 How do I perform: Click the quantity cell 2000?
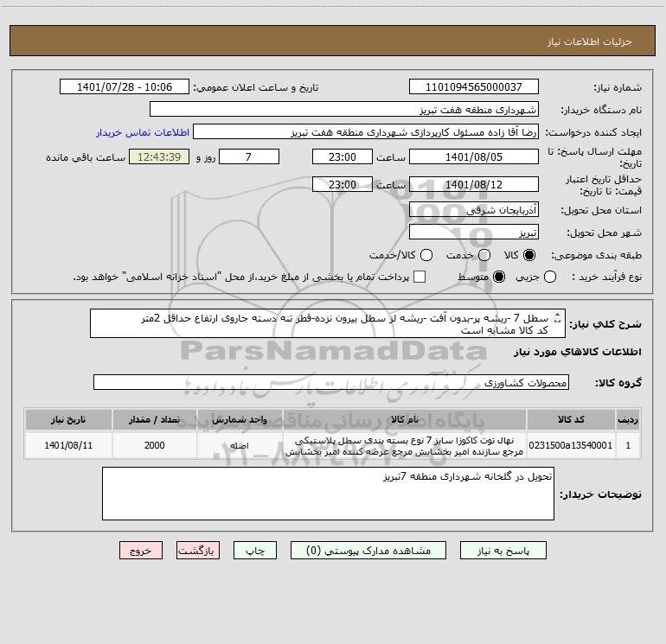click(x=155, y=445)
